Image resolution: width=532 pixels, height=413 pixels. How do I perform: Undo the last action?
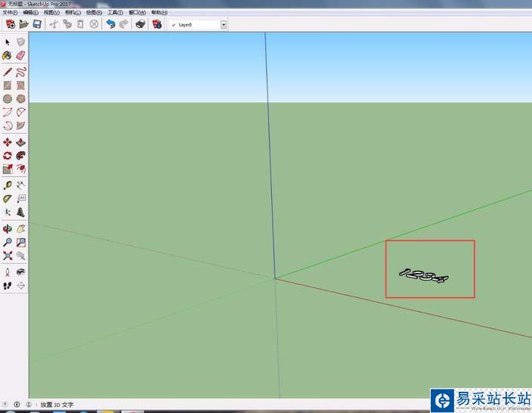(110, 24)
